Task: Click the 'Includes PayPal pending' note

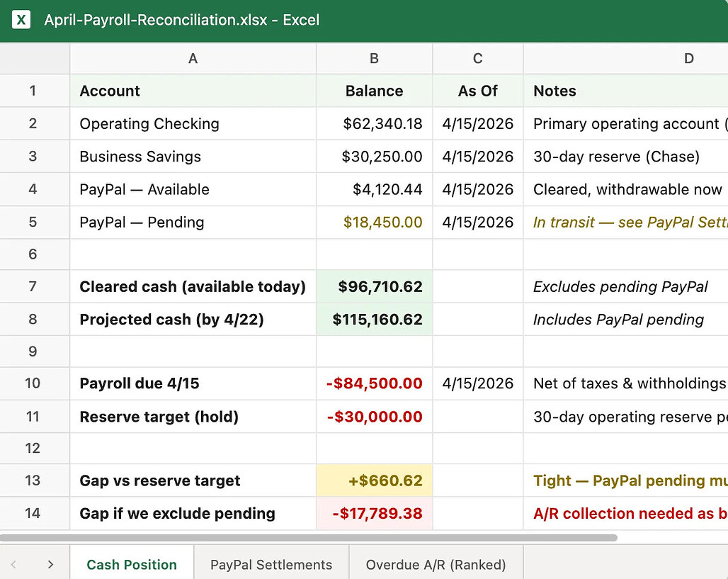Action: pos(626,319)
